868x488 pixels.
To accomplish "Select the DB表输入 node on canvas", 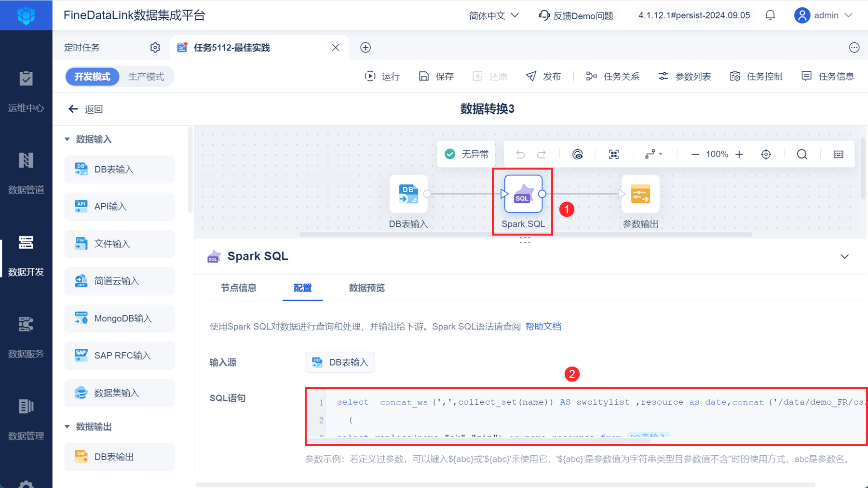I will coord(408,194).
